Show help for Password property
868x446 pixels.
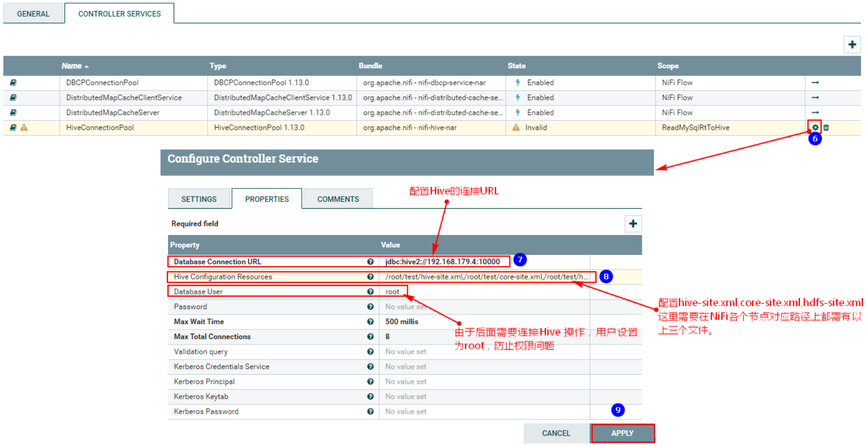tap(370, 307)
